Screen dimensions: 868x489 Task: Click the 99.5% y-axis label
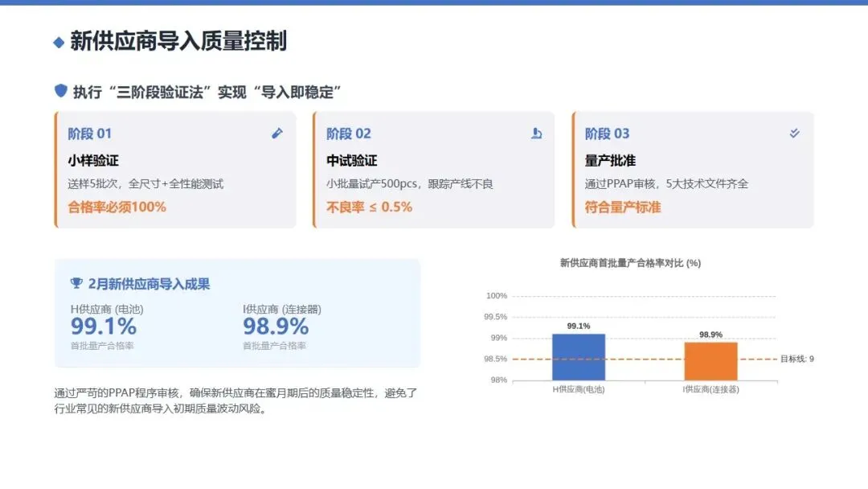pyautogui.click(x=495, y=317)
